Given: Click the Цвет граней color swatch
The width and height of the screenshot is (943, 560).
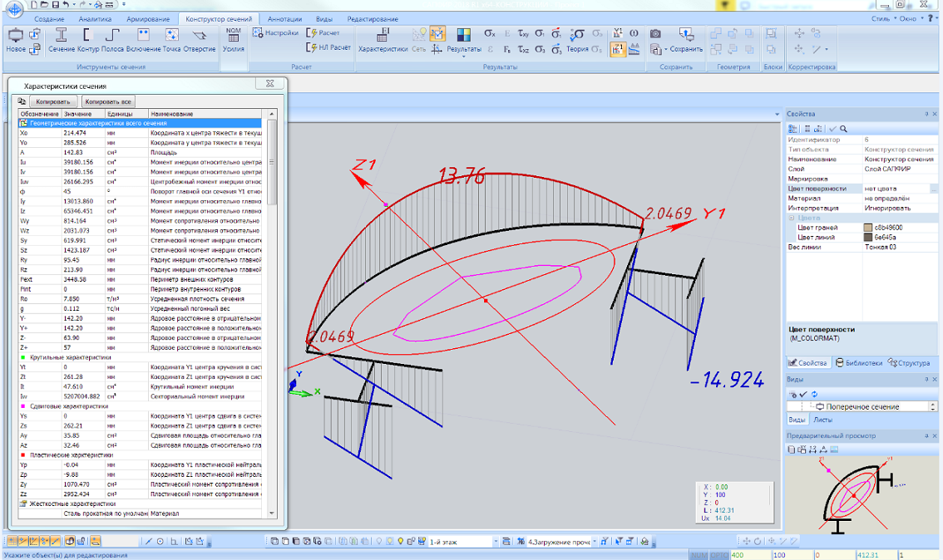Looking at the screenshot, I should [x=869, y=228].
